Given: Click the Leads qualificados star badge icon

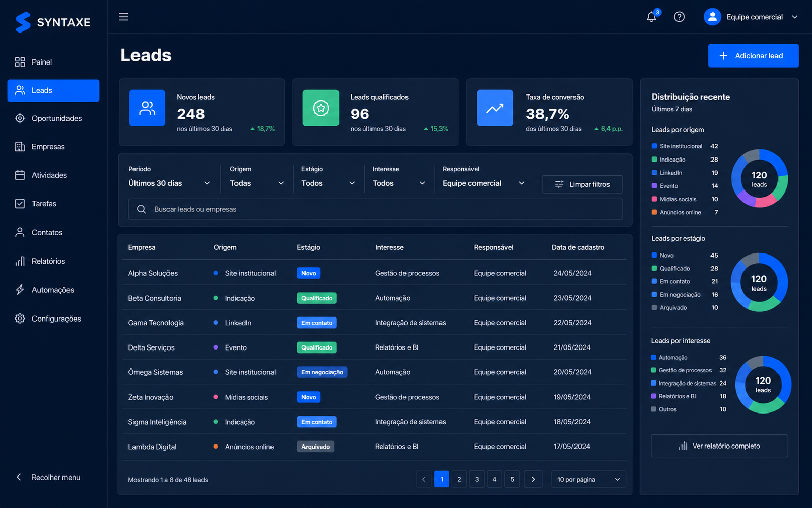Looking at the screenshot, I should click(321, 108).
